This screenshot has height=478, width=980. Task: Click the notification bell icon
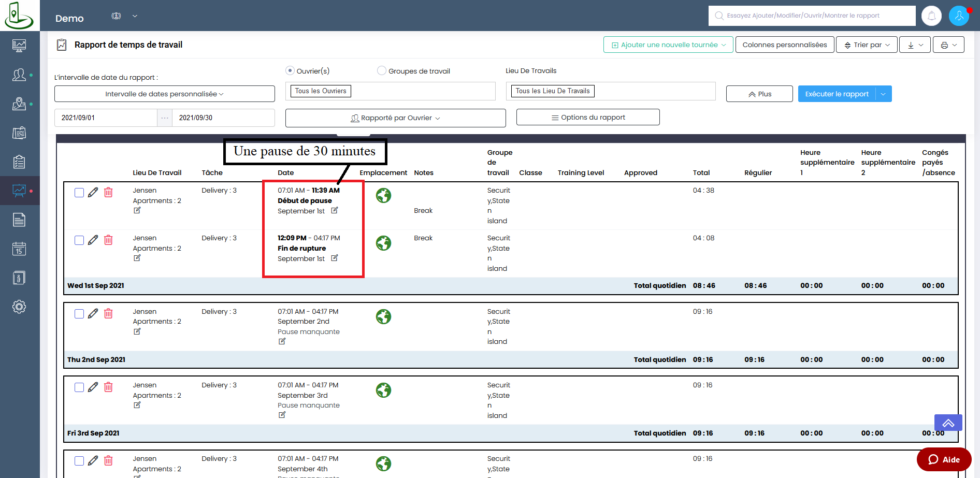click(x=931, y=16)
